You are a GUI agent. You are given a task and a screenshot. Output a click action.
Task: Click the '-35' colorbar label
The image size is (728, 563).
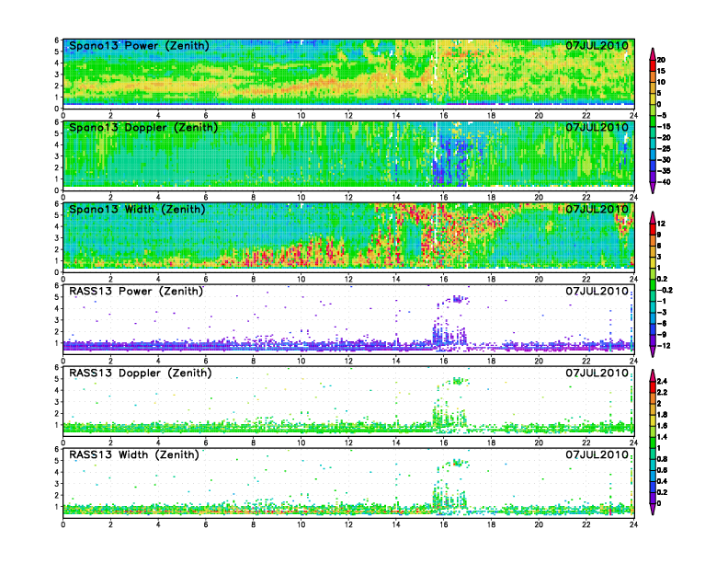point(664,171)
